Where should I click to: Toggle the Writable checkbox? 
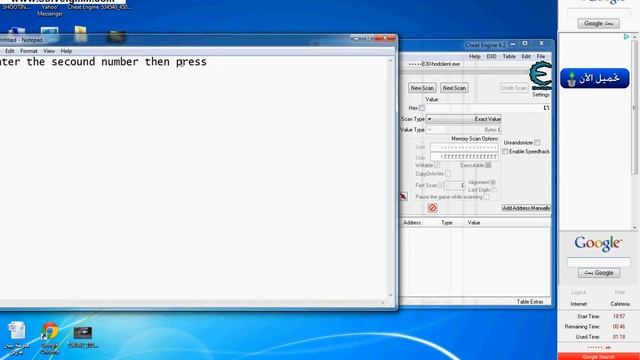point(437,165)
